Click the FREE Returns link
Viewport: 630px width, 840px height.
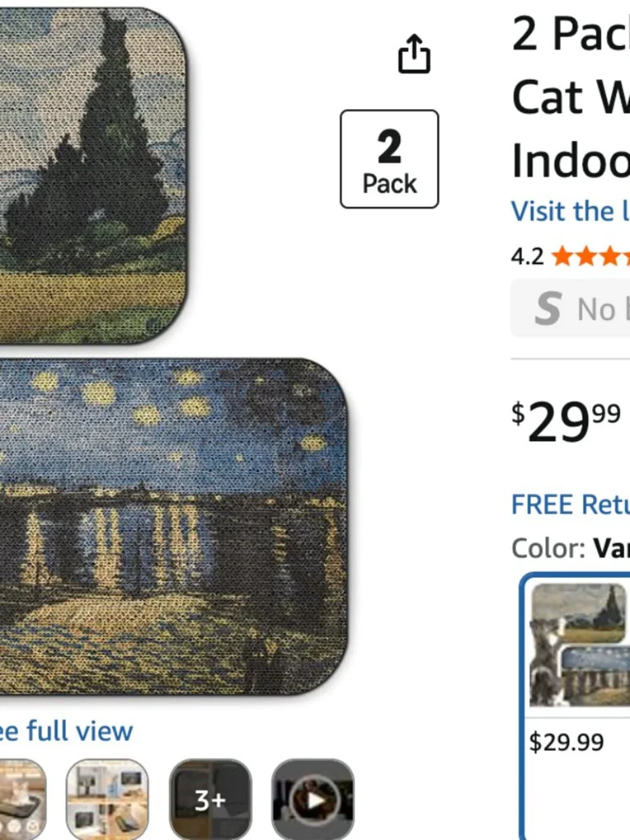click(570, 505)
